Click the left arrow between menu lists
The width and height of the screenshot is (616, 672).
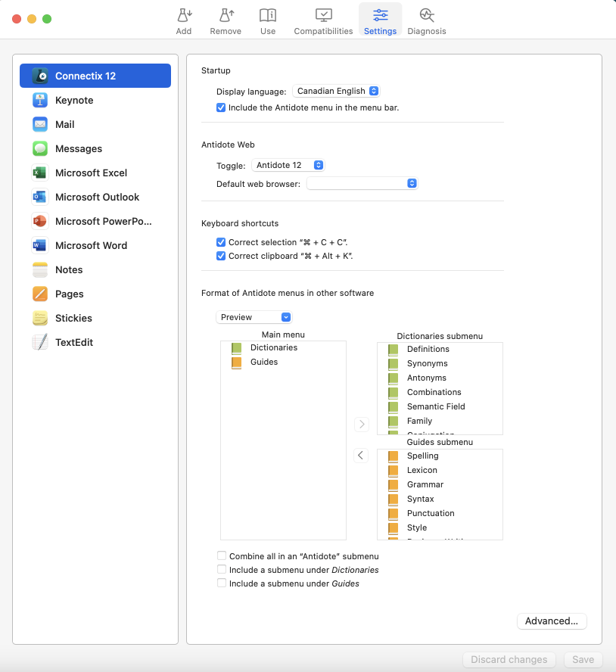click(361, 455)
